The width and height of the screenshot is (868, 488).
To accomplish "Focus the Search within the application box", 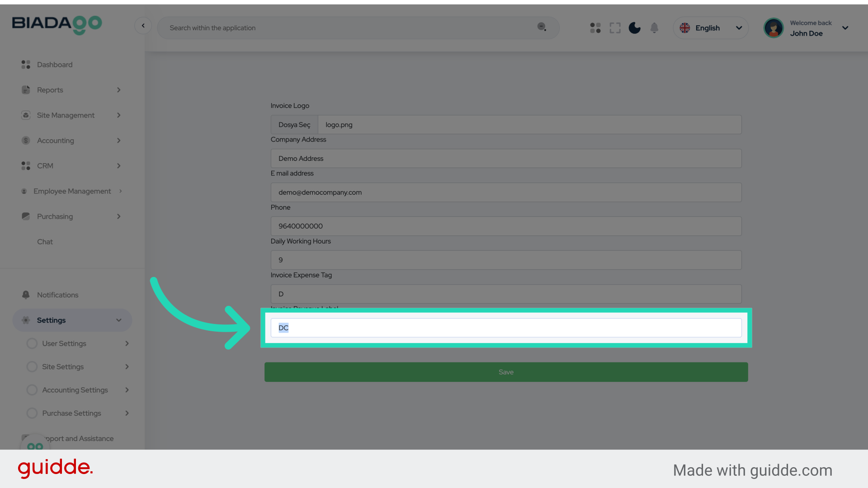I will (348, 28).
